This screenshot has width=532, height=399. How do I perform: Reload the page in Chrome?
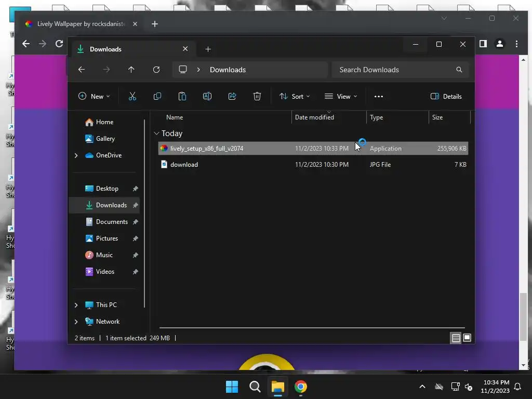(x=59, y=44)
